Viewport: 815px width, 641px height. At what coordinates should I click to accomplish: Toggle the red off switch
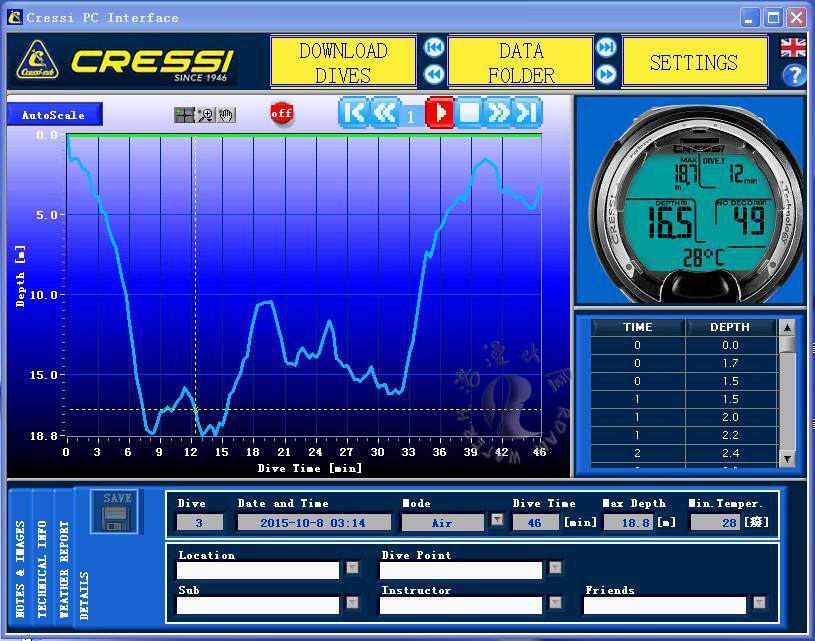coord(281,113)
